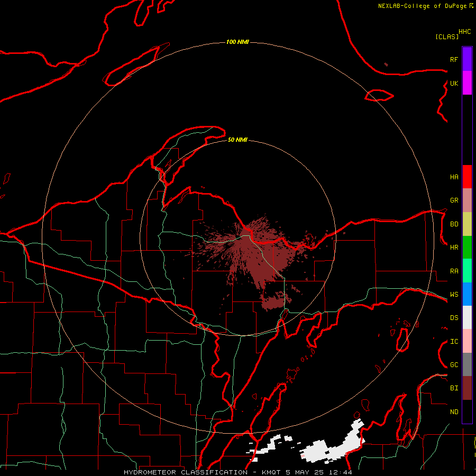The width and height of the screenshot is (476, 476).
Task: Click the [CLAS] legend header
Action: 447,36
